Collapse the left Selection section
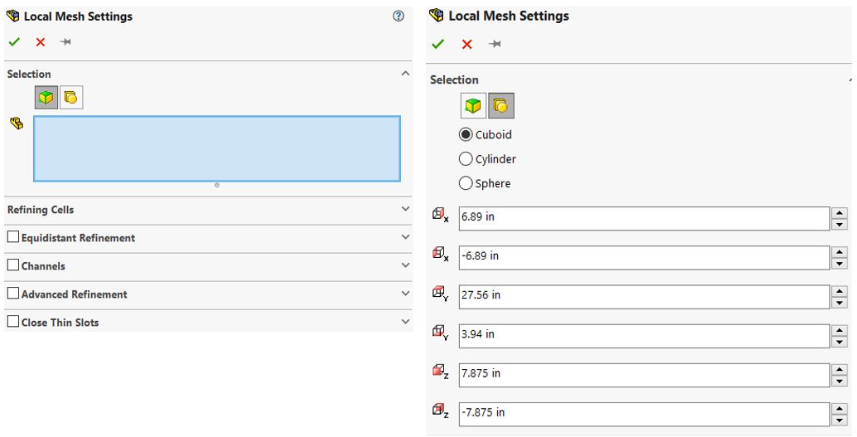 (x=405, y=74)
